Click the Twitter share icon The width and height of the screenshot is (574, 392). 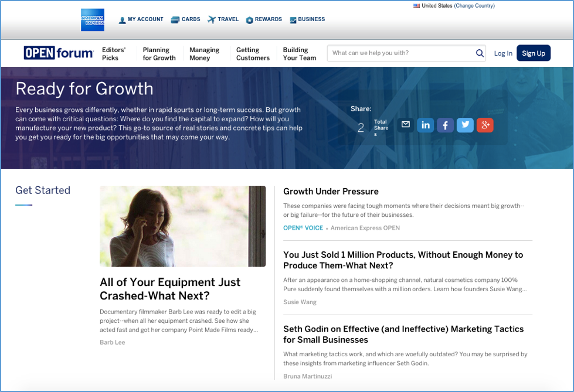click(465, 125)
